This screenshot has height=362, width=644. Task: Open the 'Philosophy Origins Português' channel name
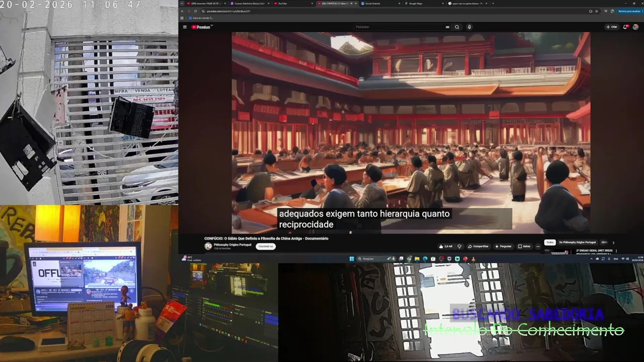click(232, 245)
